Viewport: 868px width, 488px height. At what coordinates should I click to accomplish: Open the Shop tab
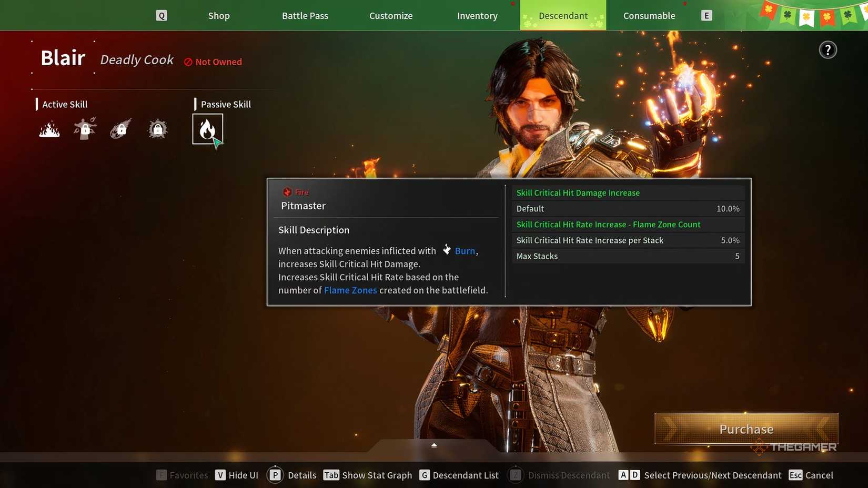pyautogui.click(x=219, y=16)
